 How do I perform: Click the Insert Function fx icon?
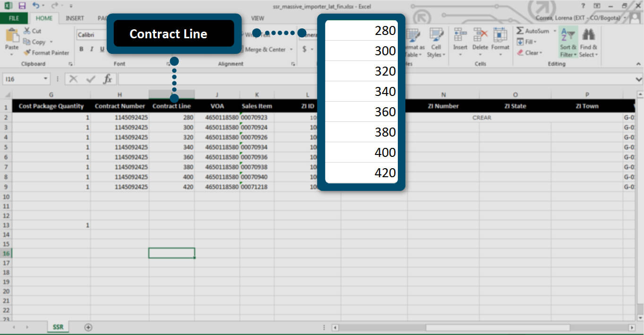coord(108,79)
